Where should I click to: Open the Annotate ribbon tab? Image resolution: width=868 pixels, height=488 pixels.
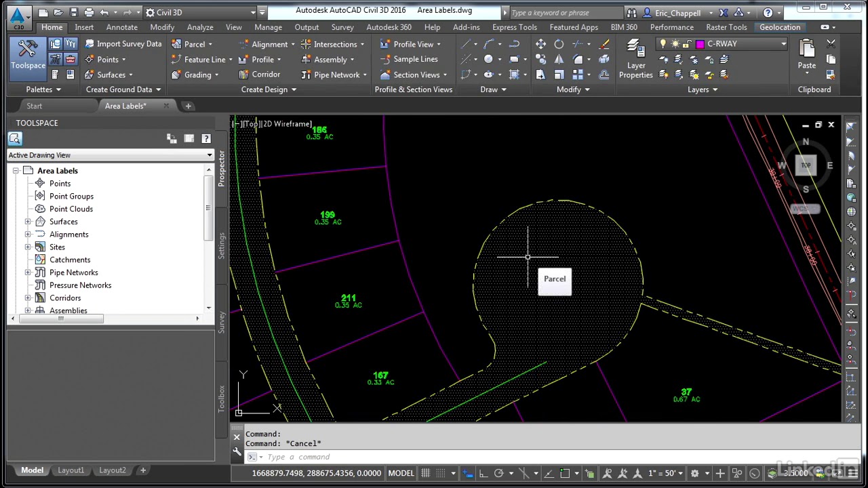click(122, 27)
